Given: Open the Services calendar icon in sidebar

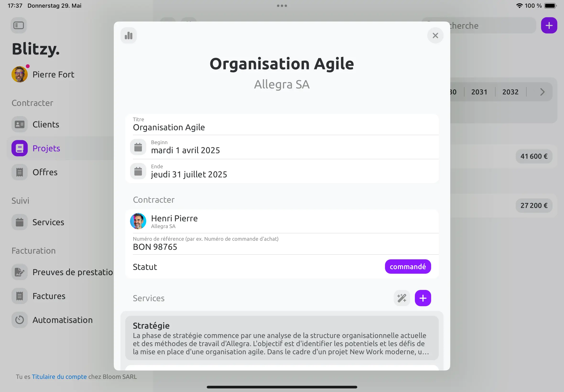Looking at the screenshot, I should (x=19, y=222).
